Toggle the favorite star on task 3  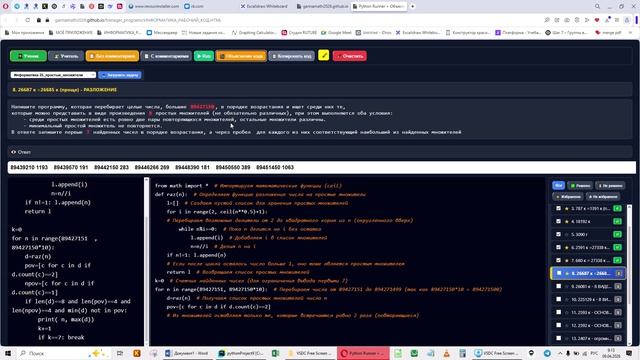(567, 209)
